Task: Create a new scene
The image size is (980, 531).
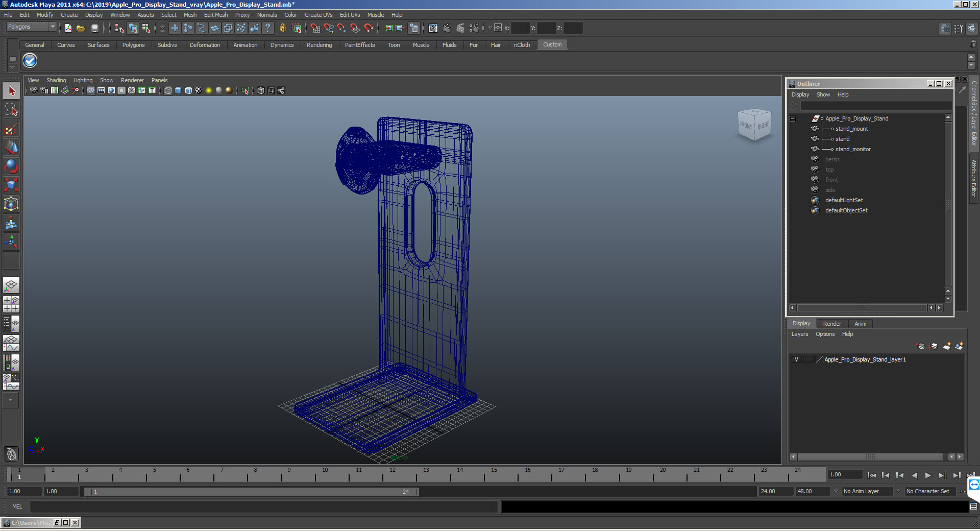Action: point(68,28)
